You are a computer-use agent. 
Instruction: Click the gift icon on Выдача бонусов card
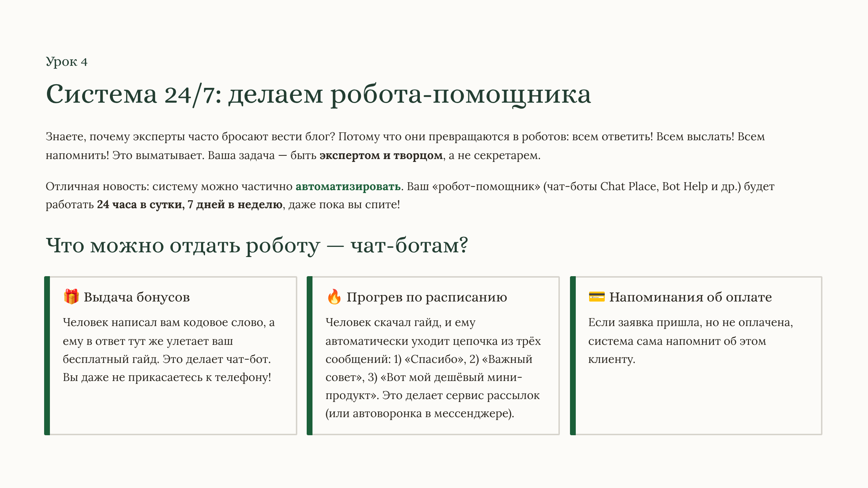pyautogui.click(x=71, y=297)
